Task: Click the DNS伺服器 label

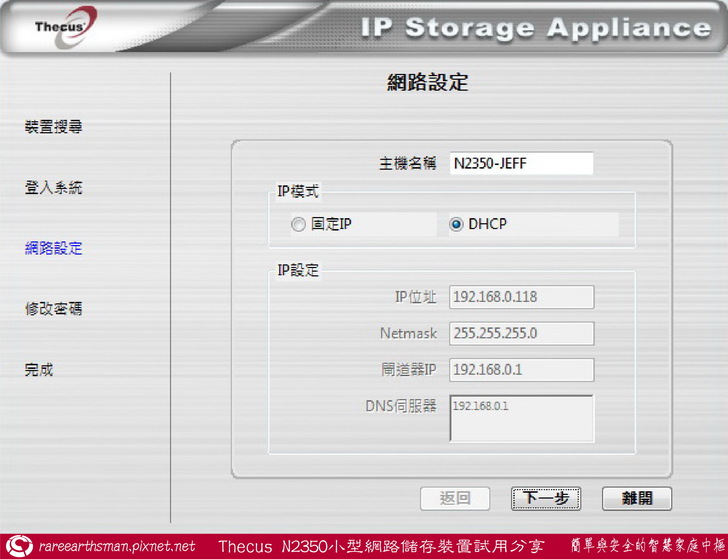Action: [x=401, y=406]
